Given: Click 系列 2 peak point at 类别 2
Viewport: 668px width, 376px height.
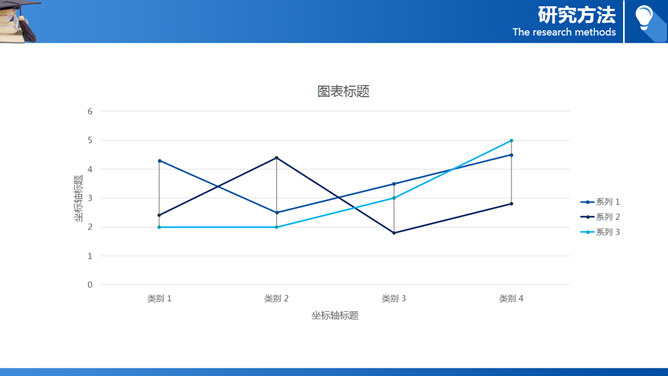Looking at the screenshot, I should click(x=276, y=158).
